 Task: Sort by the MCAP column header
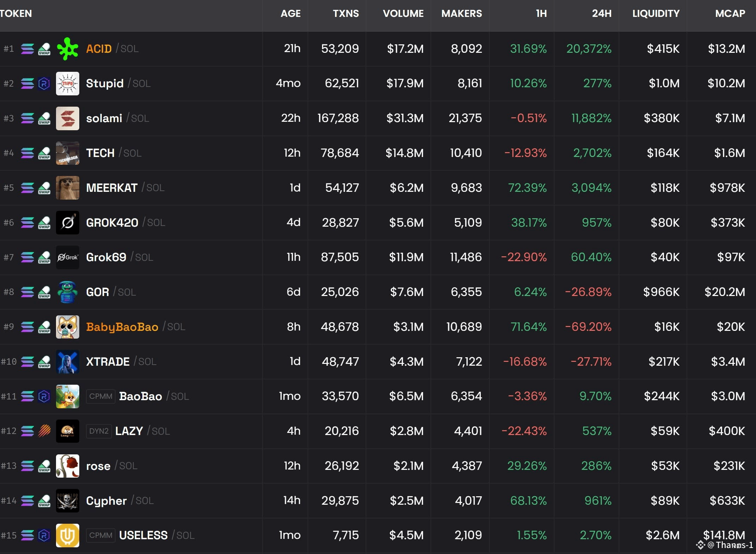click(730, 14)
